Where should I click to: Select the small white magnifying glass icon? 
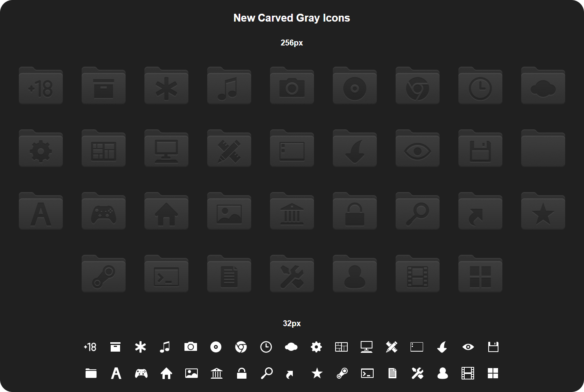pos(267,373)
